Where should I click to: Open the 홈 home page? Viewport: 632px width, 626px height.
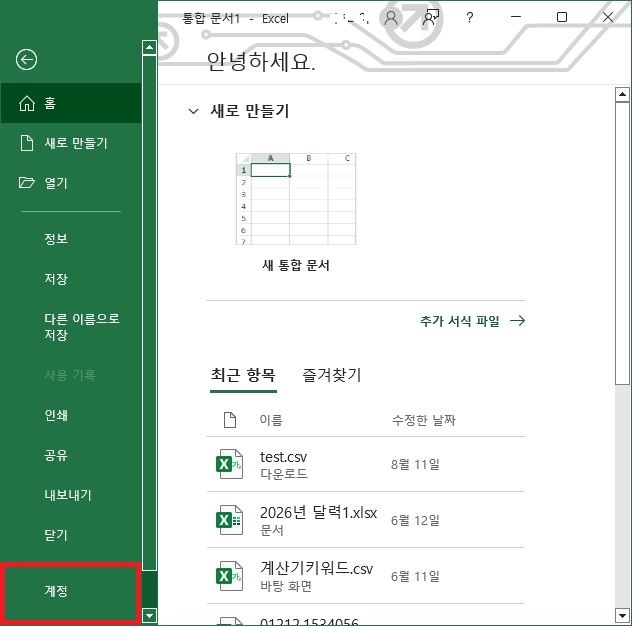coord(71,103)
